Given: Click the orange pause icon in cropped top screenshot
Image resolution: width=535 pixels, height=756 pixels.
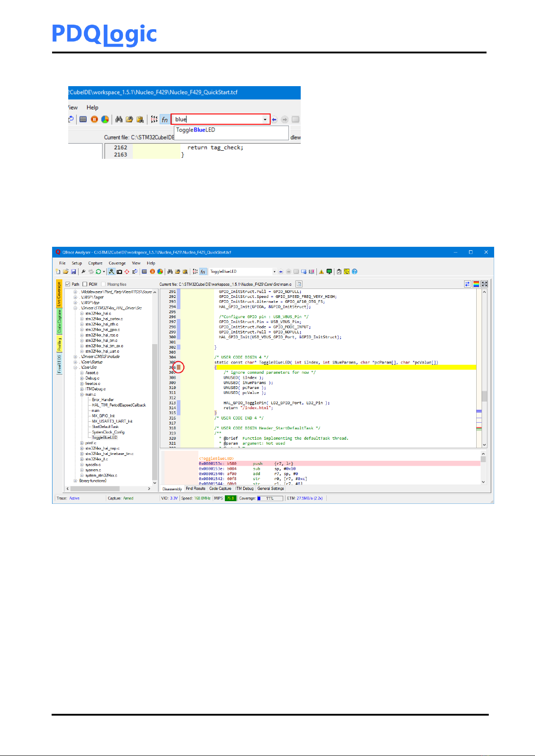Looking at the screenshot, I should pyautogui.click(x=94, y=119).
